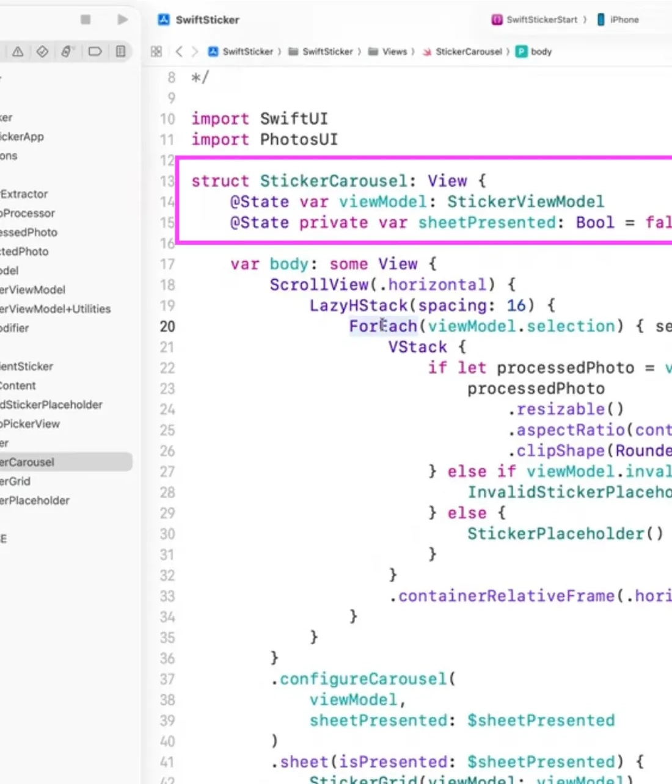
Task: Open the SwiftSticker folder crumb in jump bar
Action: [321, 51]
